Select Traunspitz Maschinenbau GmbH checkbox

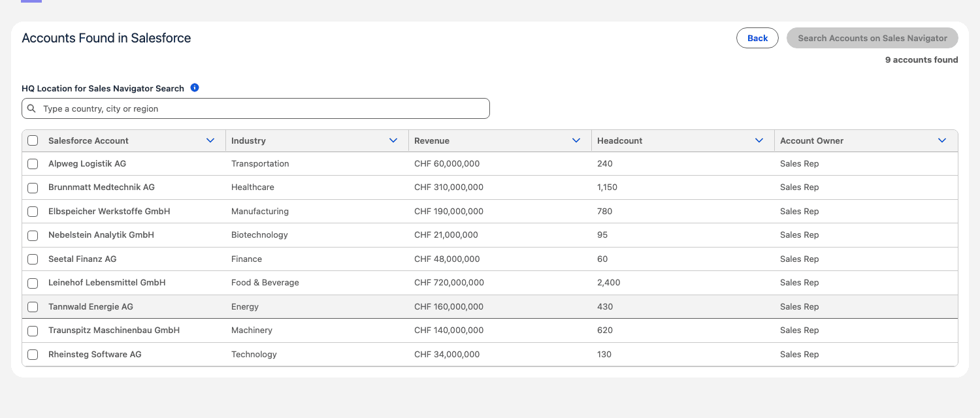coord(33,330)
